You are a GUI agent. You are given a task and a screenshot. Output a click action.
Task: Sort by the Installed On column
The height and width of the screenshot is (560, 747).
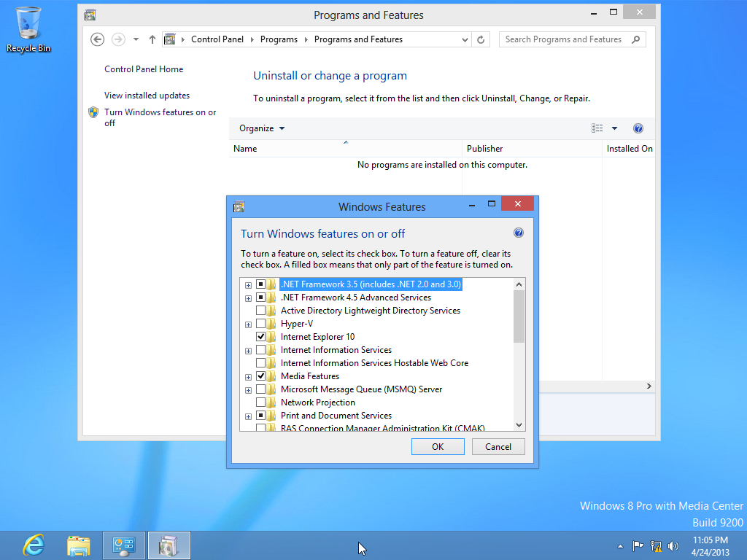[628, 149]
